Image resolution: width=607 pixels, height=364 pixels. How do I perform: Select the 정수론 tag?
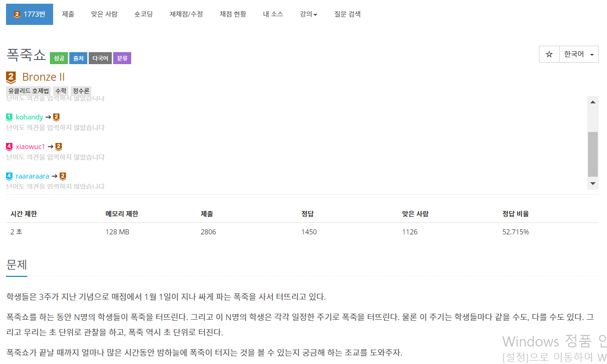(x=81, y=91)
